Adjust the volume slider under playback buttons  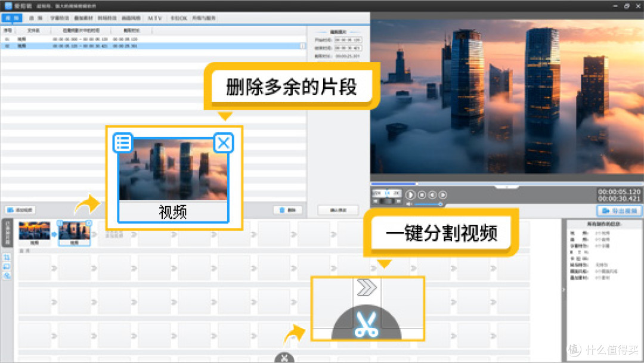click(428, 204)
